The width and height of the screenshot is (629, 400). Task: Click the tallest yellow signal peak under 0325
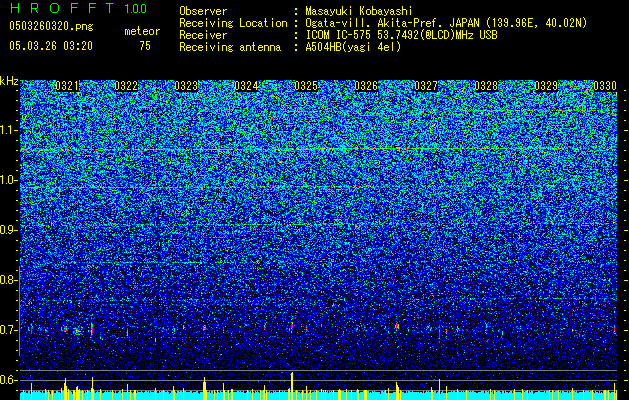point(292,385)
